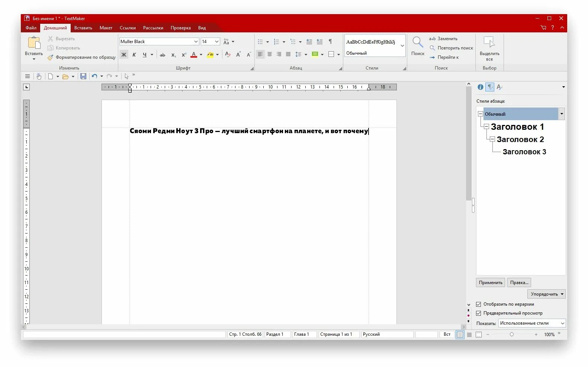The height and width of the screenshot is (367, 588).
Task: Open underline style dropdown arrow
Action: pos(152,55)
